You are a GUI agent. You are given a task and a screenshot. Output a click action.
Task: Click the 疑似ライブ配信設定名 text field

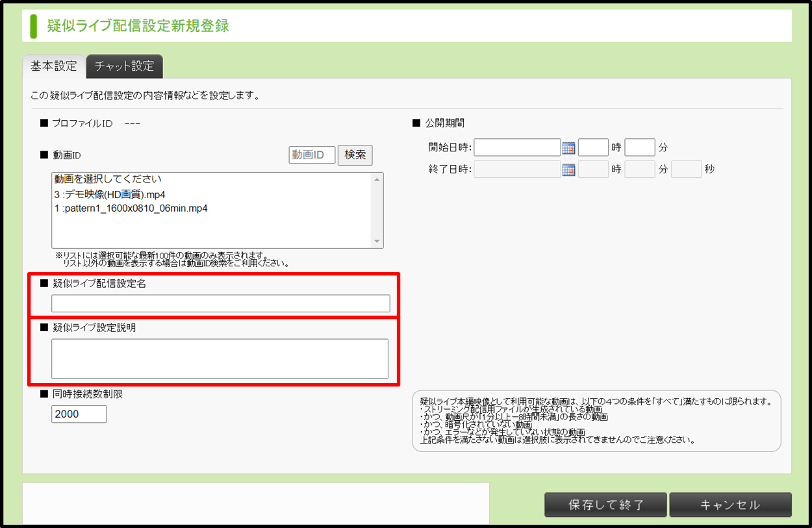tap(221, 303)
